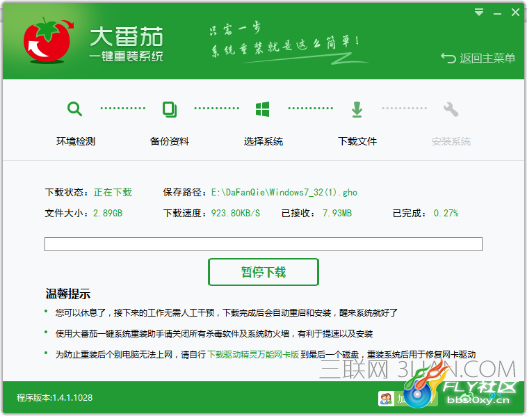Image resolution: width=527 pixels, height=416 pixels.
Task: Open the 下载驱动精灵万能网卡版 link
Action: coord(253,354)
